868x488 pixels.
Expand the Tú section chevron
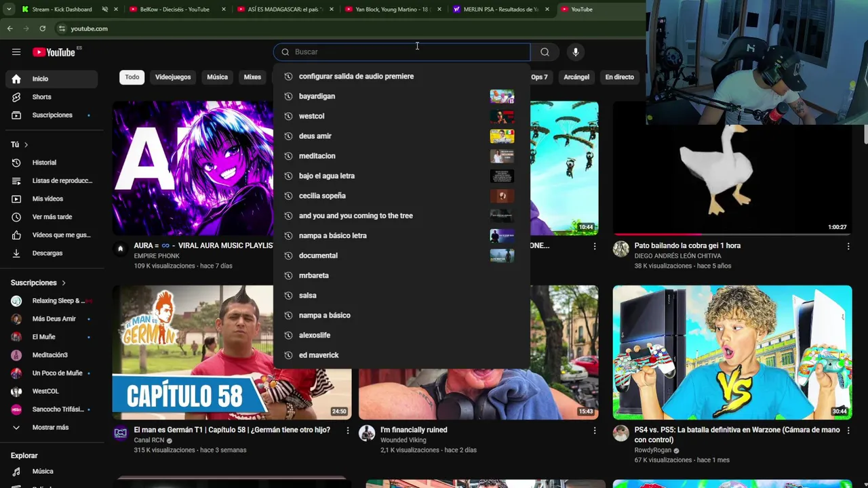pos(26,144)
